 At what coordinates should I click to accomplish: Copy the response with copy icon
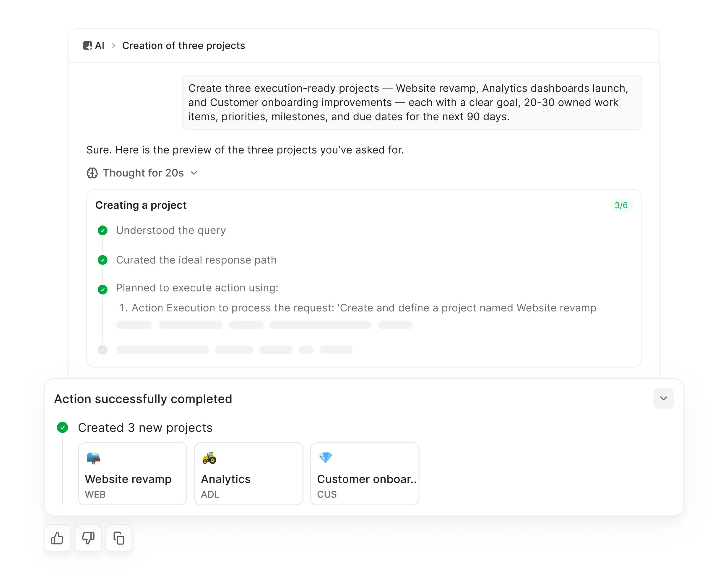pyautogui.click(x=119, y=538)
